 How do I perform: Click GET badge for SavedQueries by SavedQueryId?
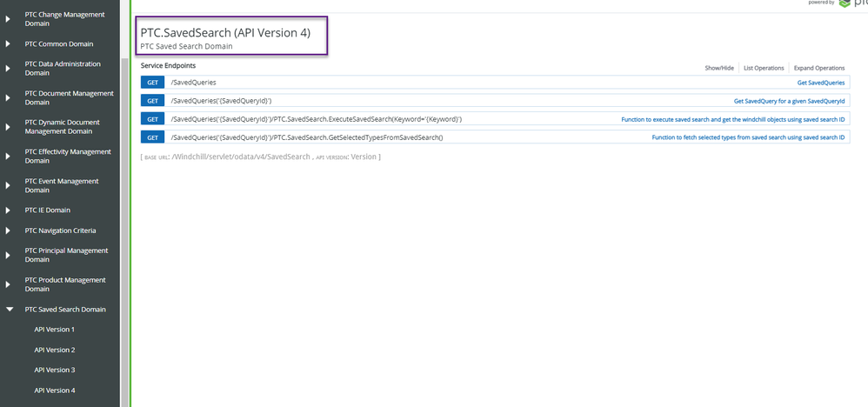click(153, 101)
